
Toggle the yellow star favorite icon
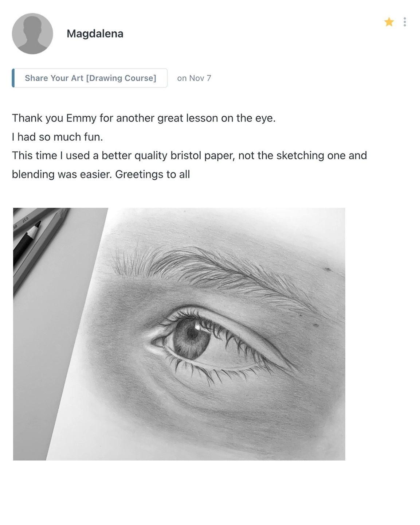click(389, 22)
